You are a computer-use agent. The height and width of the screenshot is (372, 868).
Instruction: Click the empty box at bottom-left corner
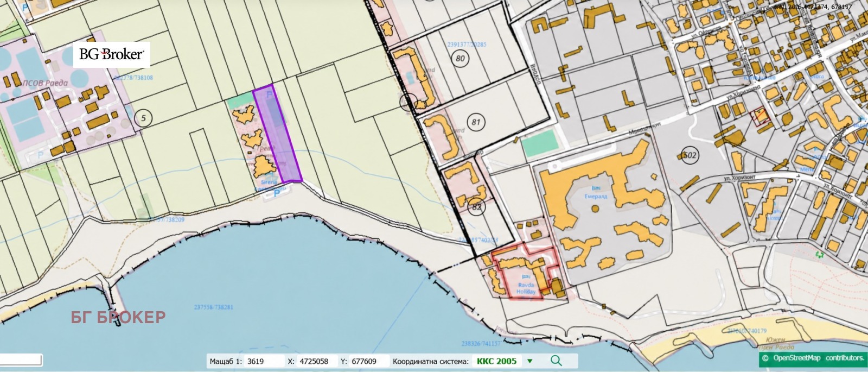tap(21, 360)
